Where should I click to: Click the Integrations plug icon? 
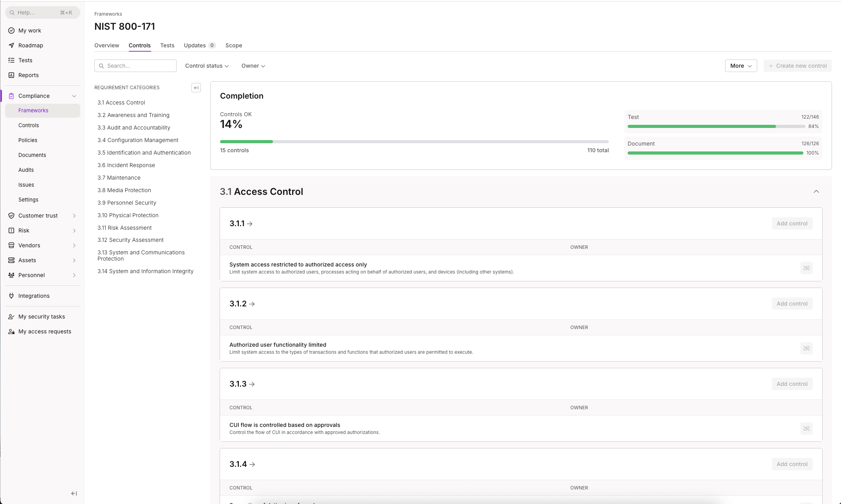pos(11,296)
